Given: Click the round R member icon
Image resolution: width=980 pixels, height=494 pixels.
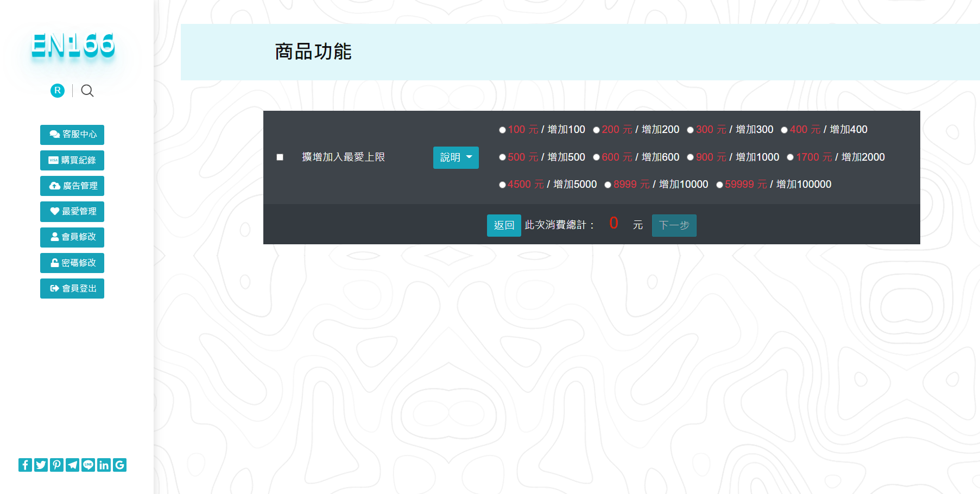Looking at the screenshot, I should click(x=58, y=91).
